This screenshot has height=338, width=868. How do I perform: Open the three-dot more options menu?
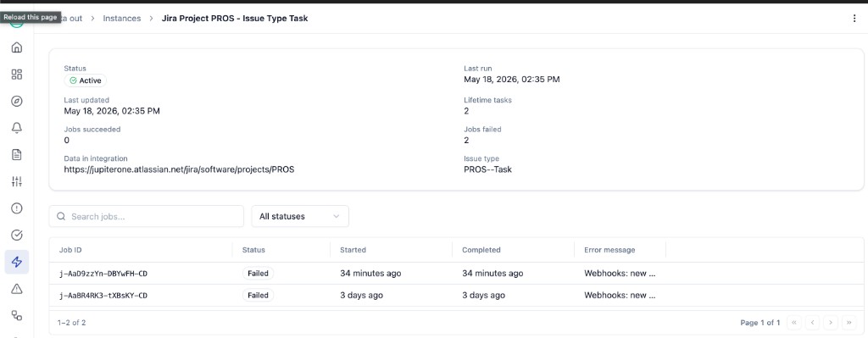point(854,19)
